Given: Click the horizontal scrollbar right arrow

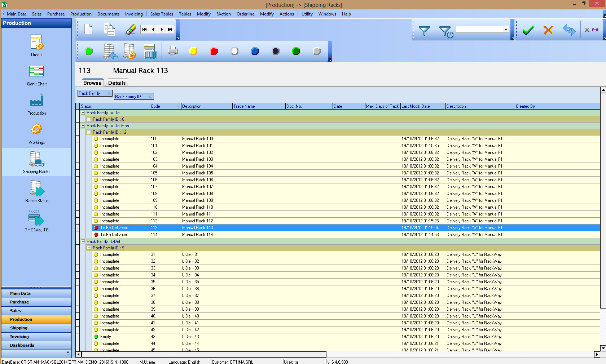Looking at the screenshot, I should (x=597, y=355).
